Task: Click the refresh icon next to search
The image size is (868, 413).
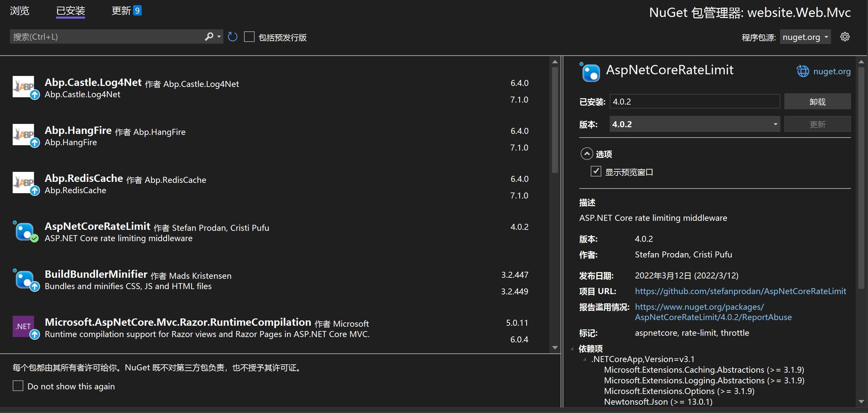Action: coord(233,37)
